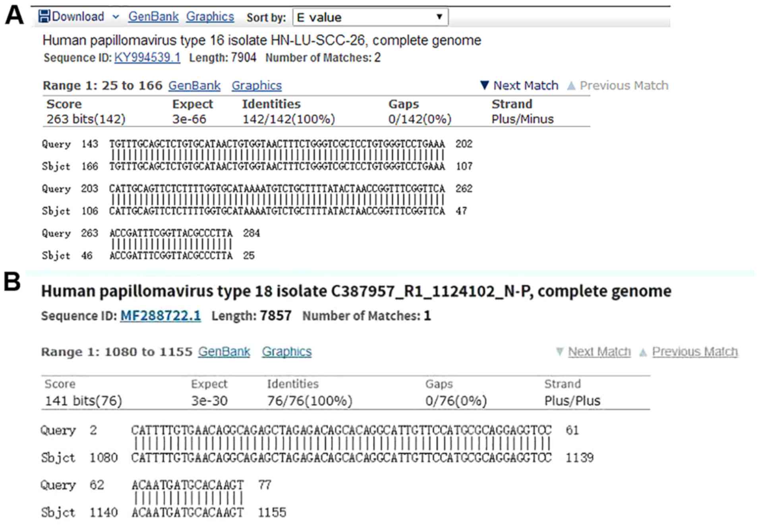This screenshot has width=760, height=532.
Task: Expand the chevron beside Download
Action: click(x=116, y=17)
